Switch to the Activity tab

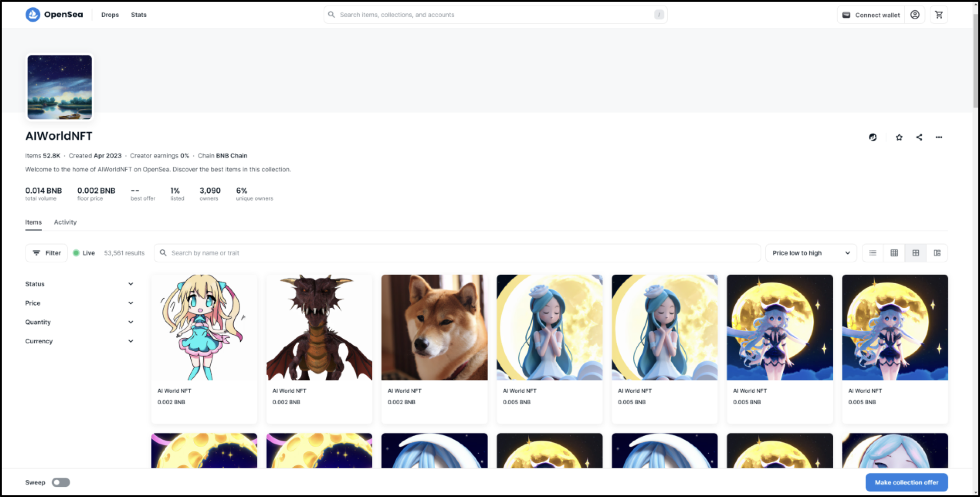(65, 222)
